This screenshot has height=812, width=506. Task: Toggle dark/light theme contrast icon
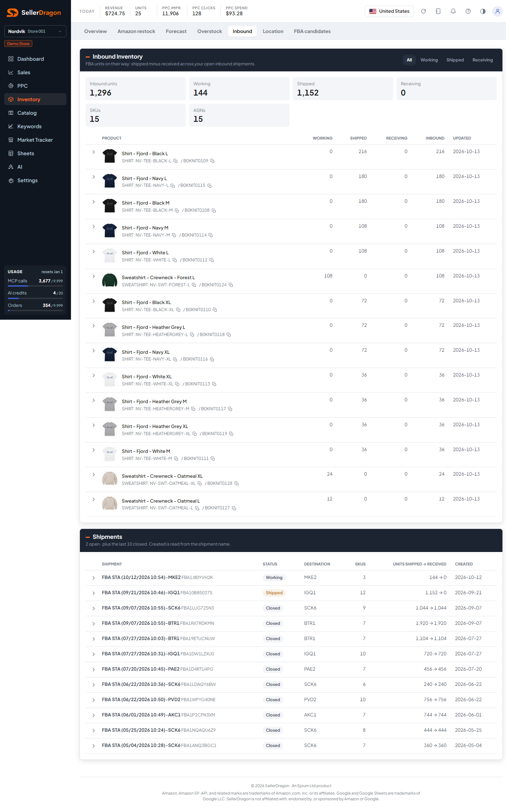click(483, 11)
